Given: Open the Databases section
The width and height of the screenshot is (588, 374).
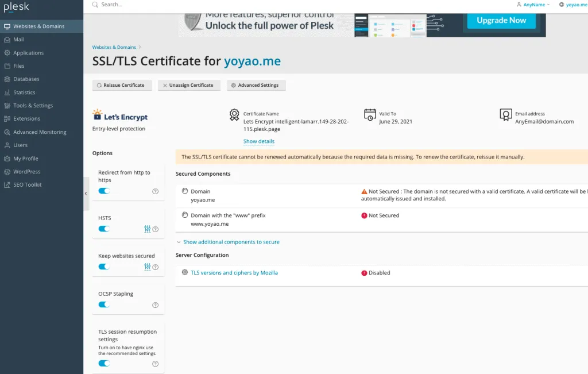Looking at the screenshot, I should click(26, 79).
